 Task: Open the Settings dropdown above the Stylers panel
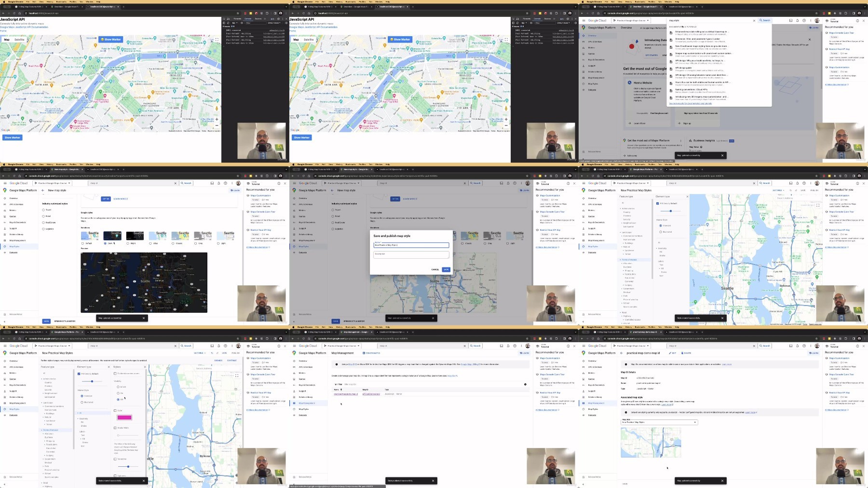[200, 353]
